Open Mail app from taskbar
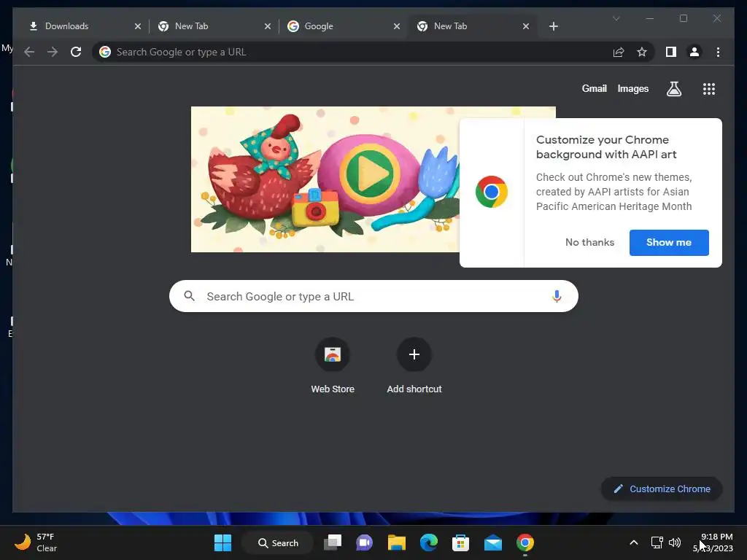This screenshot has width=747, height=560. point(492,542)
